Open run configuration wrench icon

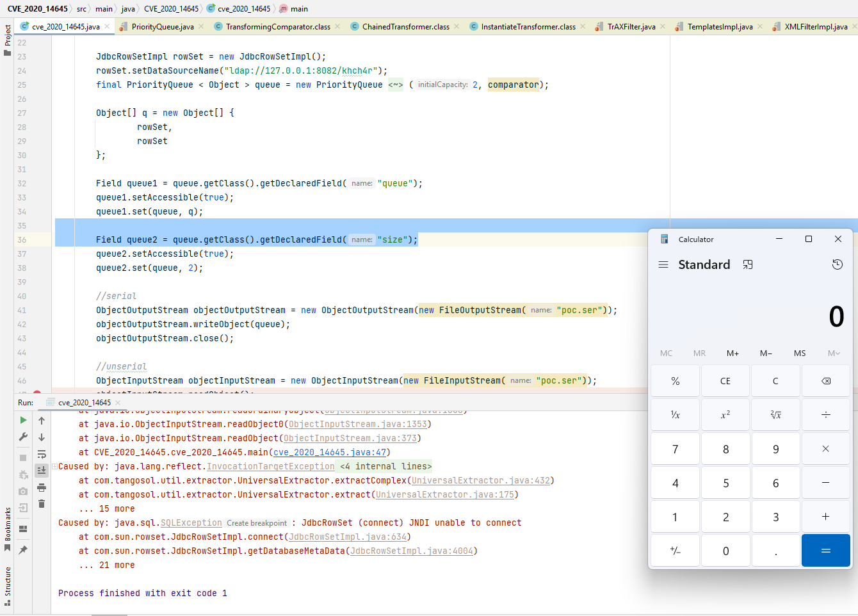(23, 437)
